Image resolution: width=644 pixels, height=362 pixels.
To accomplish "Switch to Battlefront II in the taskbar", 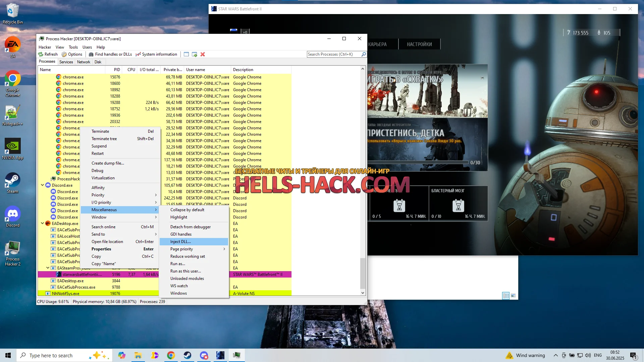I will coord(220,355).
